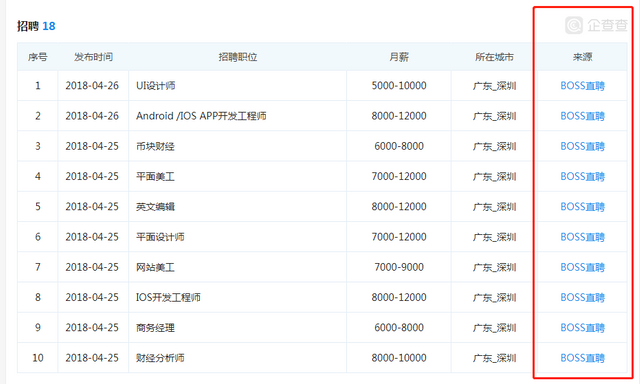Click salary 8000-12000 for 英文编辑
This screenshot has height=384, width=640.
[x=399, y=206]
